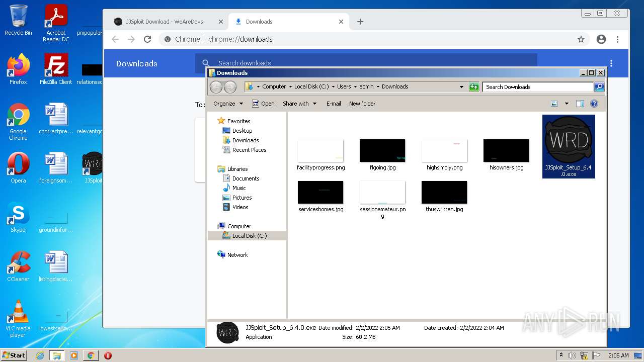Click the Search Downloads magnifier icon
Screen dimensions: 644x362
click(x=599, y=87)
